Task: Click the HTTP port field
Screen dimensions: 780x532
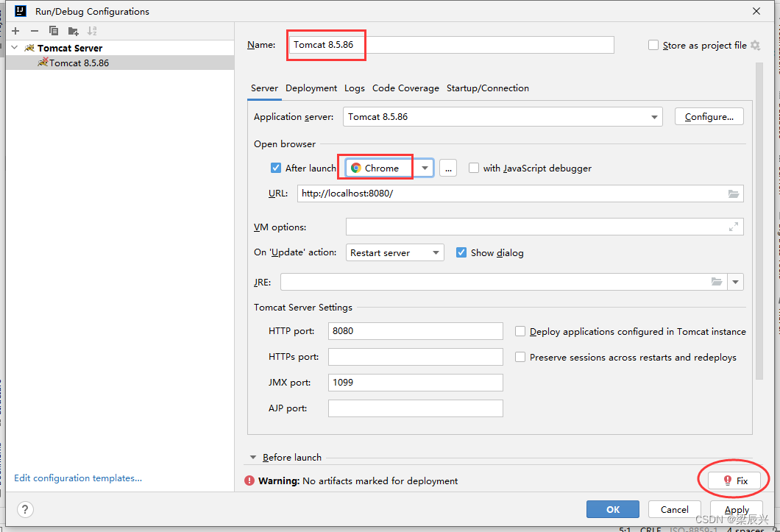Action: (415, 331)
